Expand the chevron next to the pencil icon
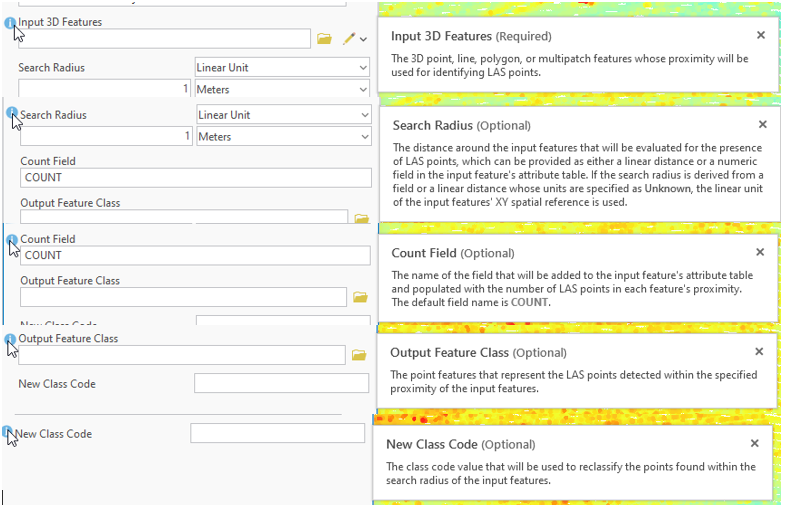786x507 pixels. click(x=363, y=39)
